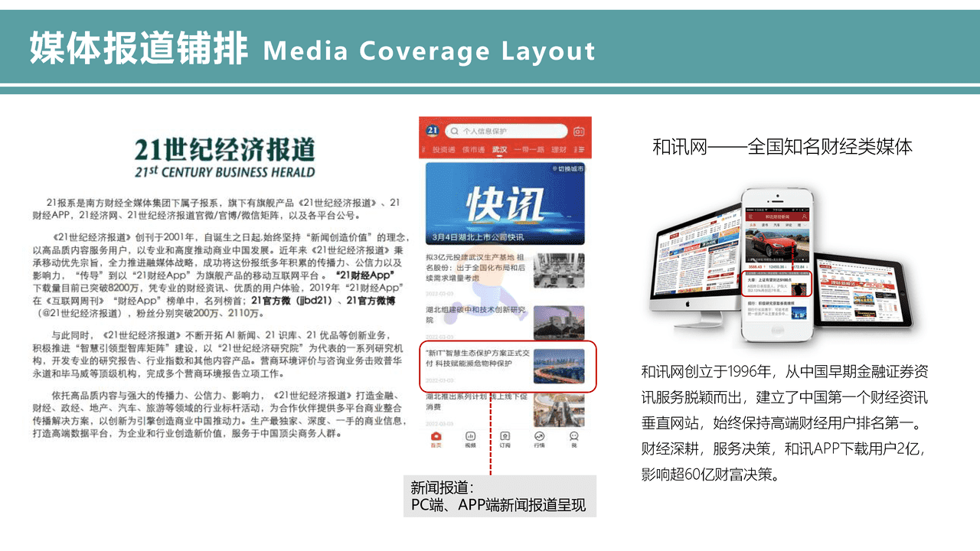Switch to the 债市通 tab
The image size is (980, 551).
(x=473, y=149)
